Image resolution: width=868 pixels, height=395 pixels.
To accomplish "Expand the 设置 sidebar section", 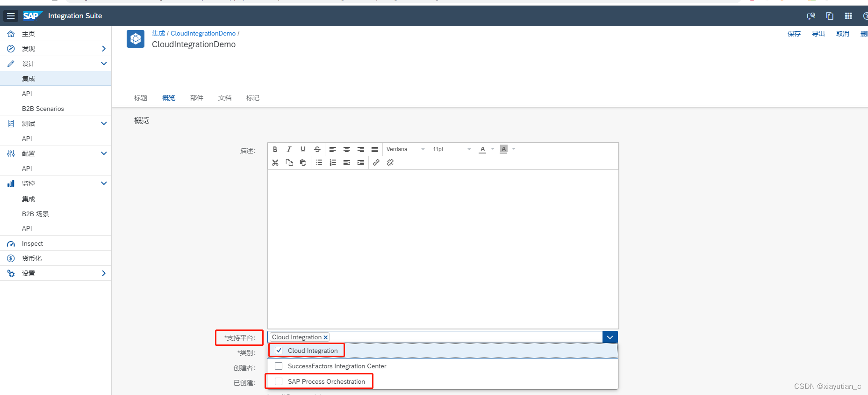I will (x=104, y=273).
